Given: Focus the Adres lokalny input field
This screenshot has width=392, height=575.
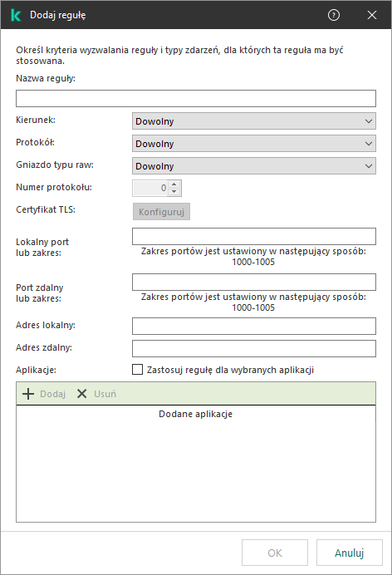Looking at the screenshot, I should (x=254, y=326).
